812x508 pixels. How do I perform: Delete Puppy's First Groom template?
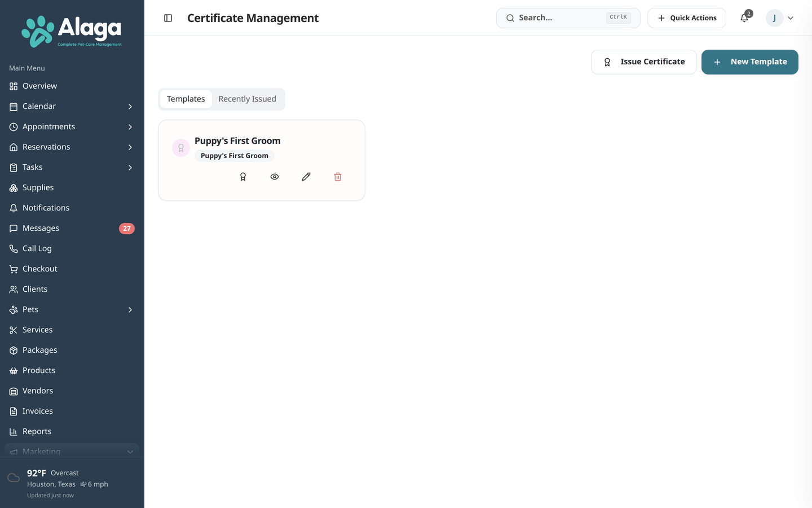click(338, 177)
